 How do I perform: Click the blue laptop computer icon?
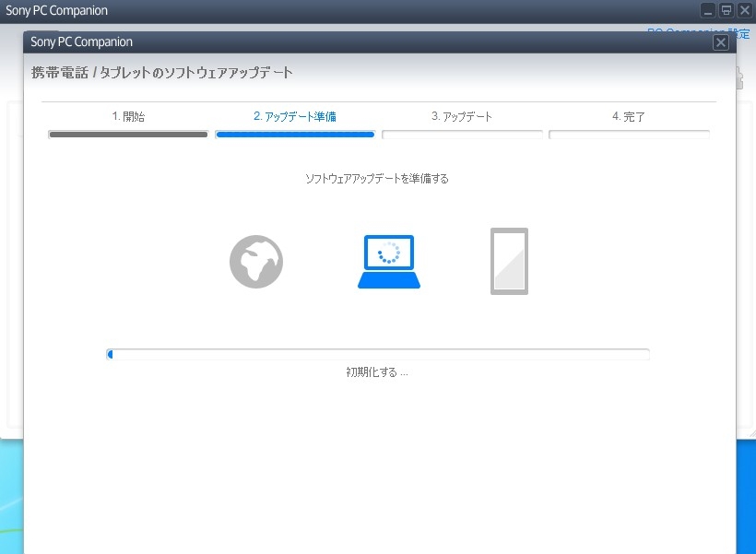[389, 262]
